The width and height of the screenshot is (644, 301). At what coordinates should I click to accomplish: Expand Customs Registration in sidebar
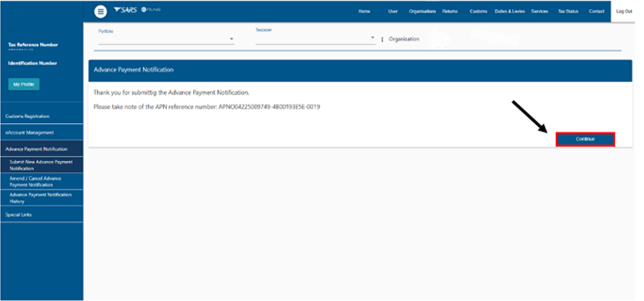pyautogui.click(x=28, y=116)
